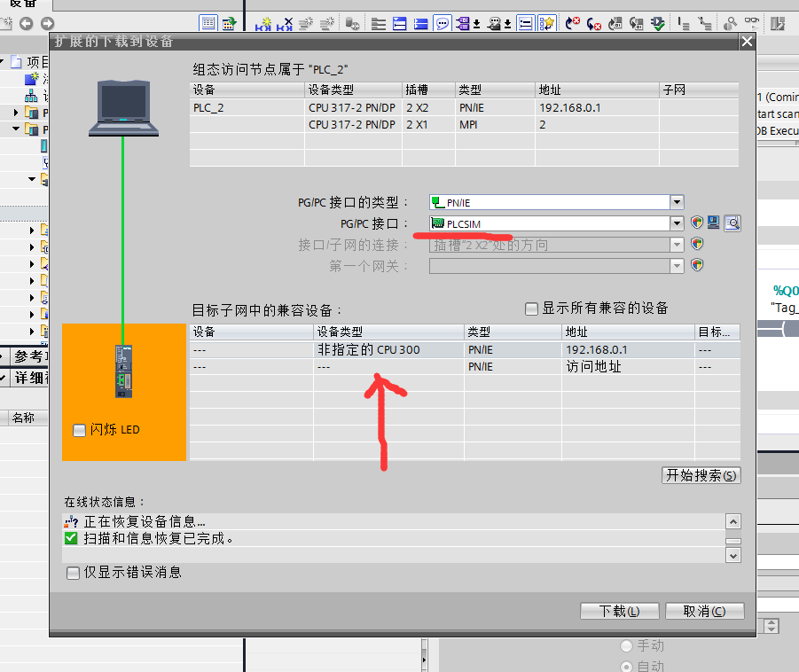The width and height of the screenshot is (799, 672).
Task: Click the 开始搜索 button
Action: (701, 475)
